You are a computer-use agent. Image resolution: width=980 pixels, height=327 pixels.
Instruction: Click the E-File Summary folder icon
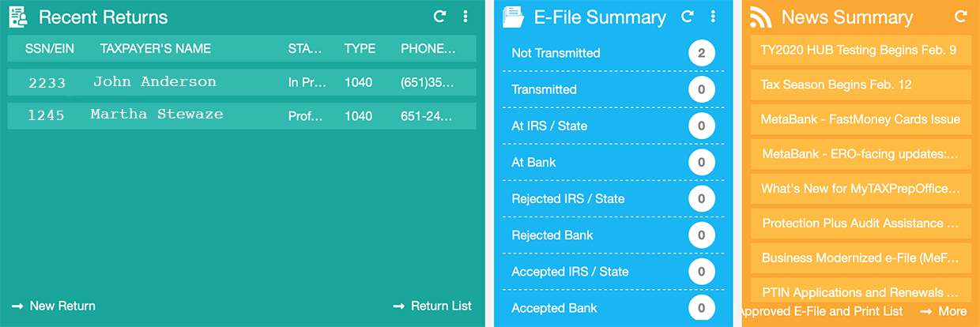point(514,17)
